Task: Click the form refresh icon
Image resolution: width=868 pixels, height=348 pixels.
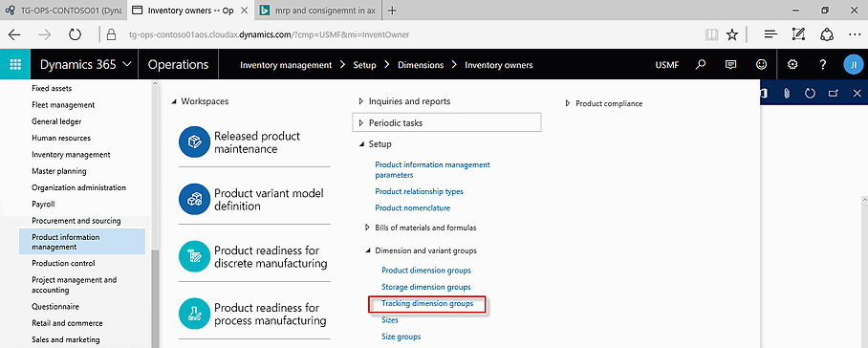Action: pyautogui.click(x=810, y=93)
